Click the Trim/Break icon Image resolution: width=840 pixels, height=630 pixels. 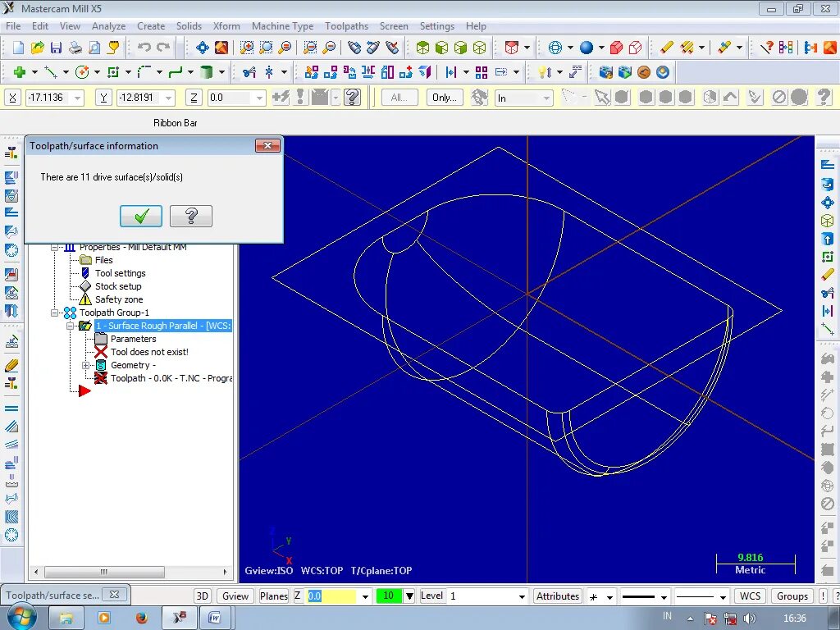pyautogui.click(x=249, y=72)
